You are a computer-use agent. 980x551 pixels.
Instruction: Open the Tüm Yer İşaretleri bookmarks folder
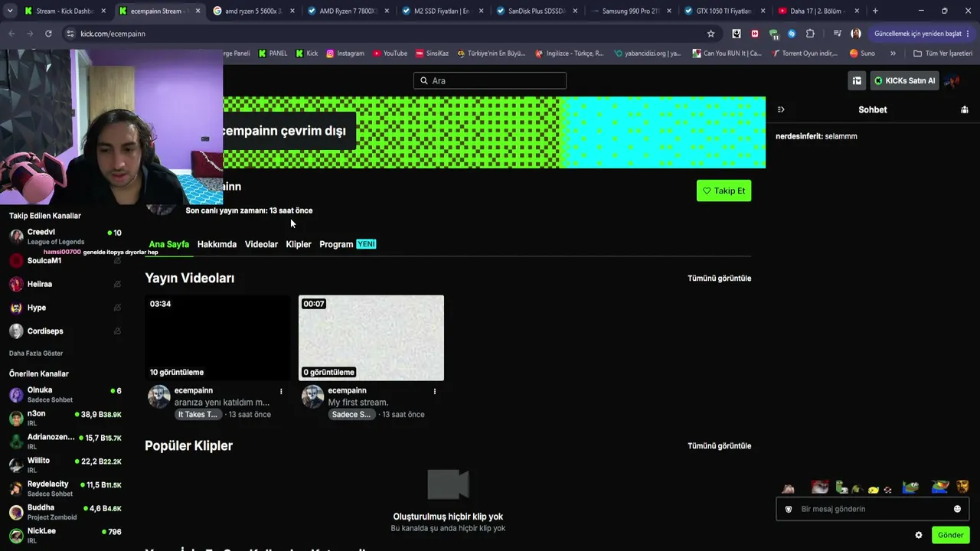(x=942, y=54)
